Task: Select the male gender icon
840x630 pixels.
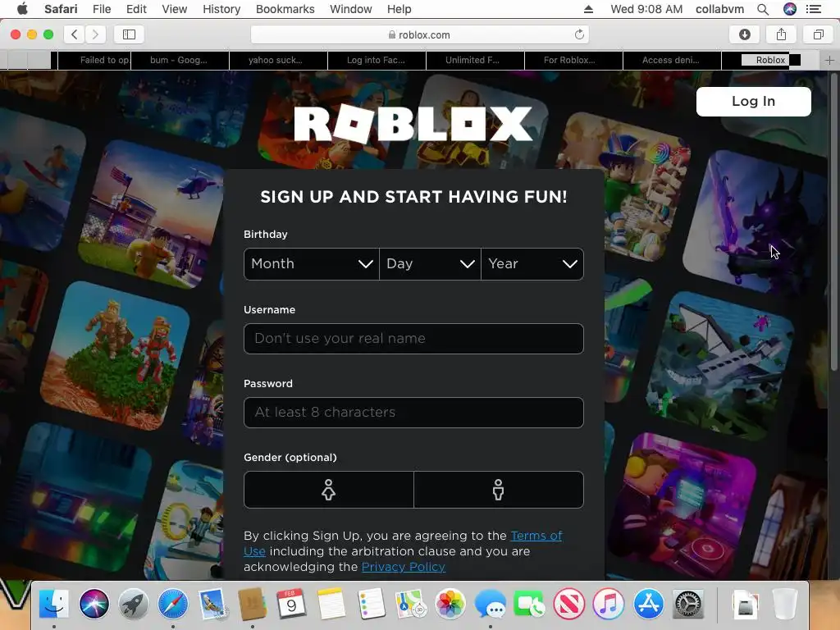Action: pyautogui.click(x=499, y=490)
